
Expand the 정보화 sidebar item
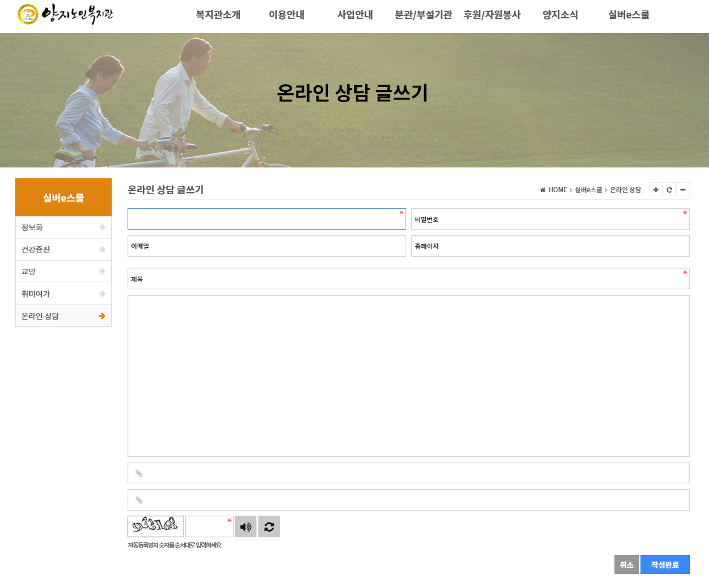click(63, 227)
